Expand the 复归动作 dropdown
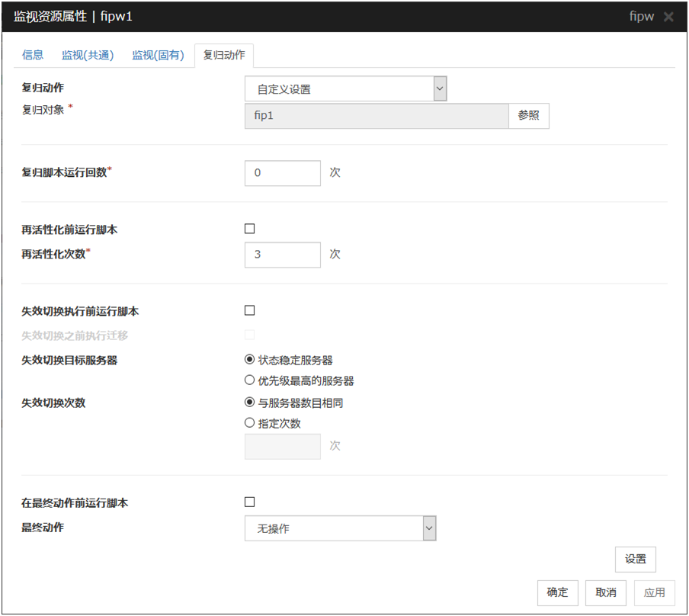The height and width of the screenshot is (616, 689). [345, 89]
